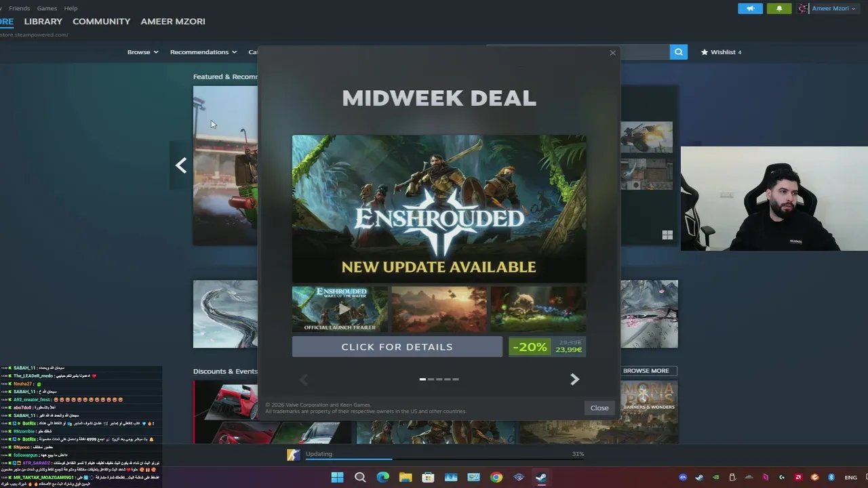The image size is (868, 488).
Task: Open the Wishlist link
Action: click(x=722, y=52)
